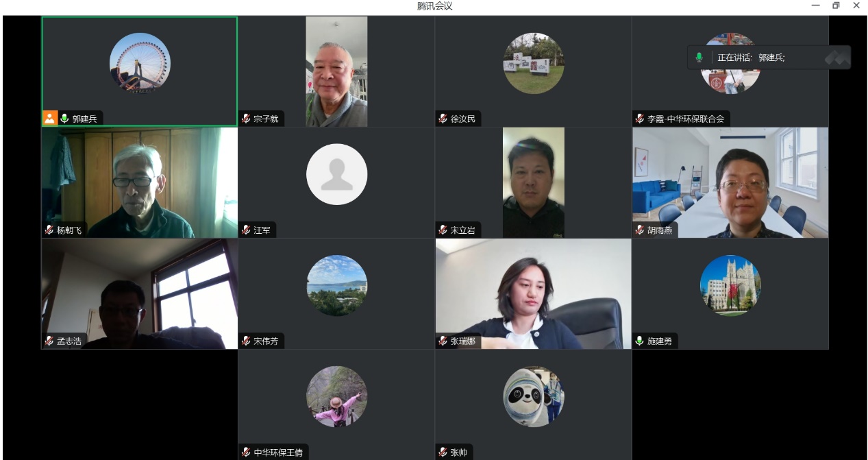Click the muted mic icon for 中华环保王倩

tap(246, 452)
